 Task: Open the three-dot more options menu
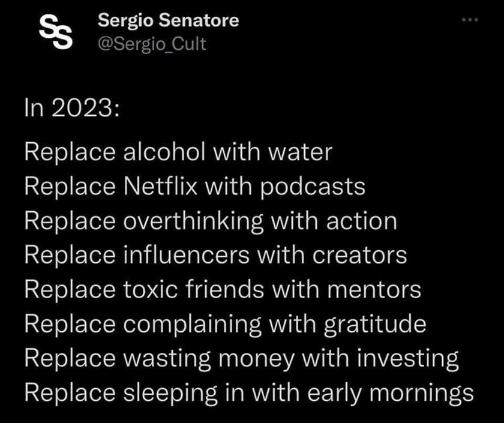click(470, 20)
